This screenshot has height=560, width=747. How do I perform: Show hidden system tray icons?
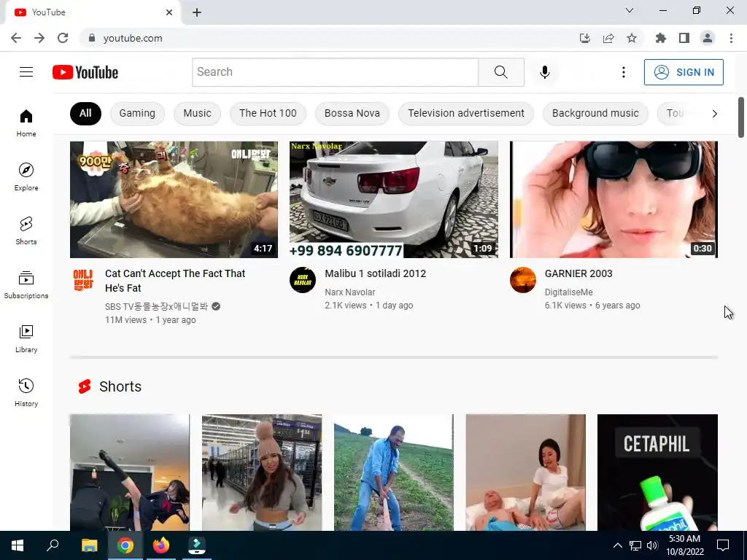coord(617,545)
